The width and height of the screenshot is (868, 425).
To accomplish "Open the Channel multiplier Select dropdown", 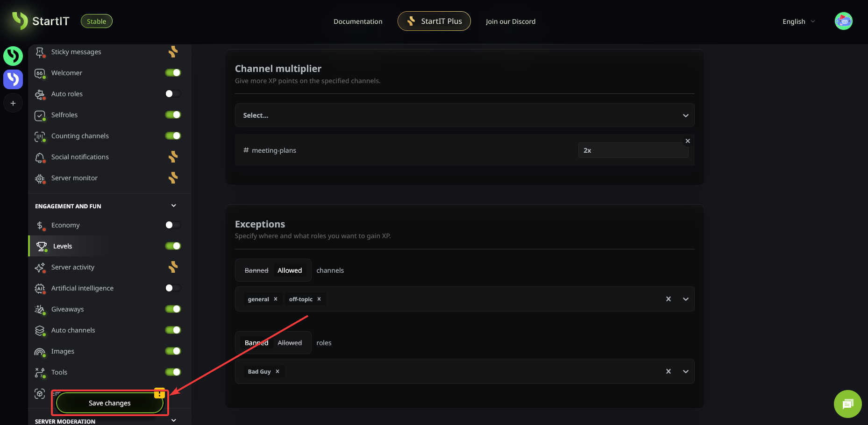I will (x=464, y=115).
